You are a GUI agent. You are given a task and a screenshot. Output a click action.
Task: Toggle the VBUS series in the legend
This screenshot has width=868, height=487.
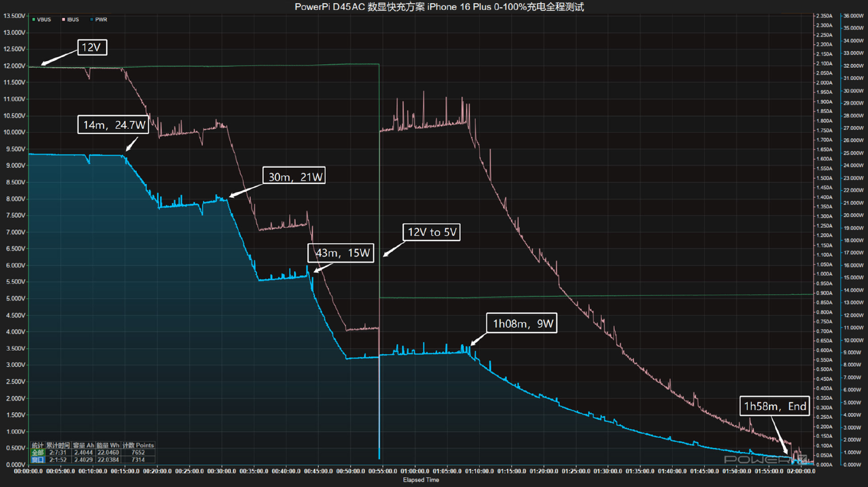(42, 19)
